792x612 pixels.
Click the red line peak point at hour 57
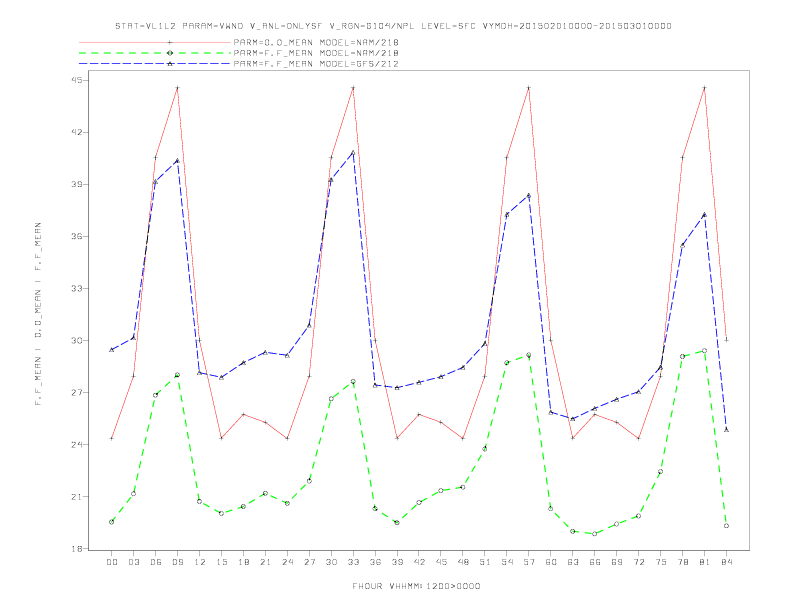click(529, 88)
